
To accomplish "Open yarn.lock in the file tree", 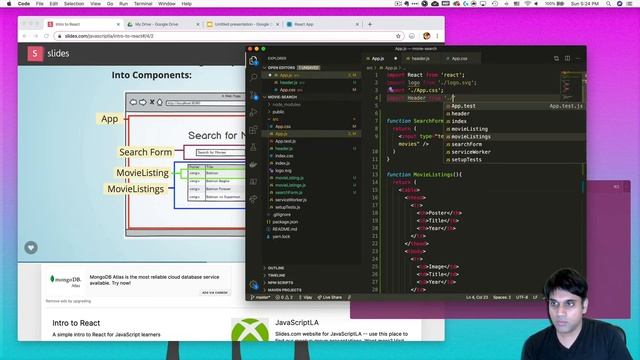I will (x=281, y=237).
